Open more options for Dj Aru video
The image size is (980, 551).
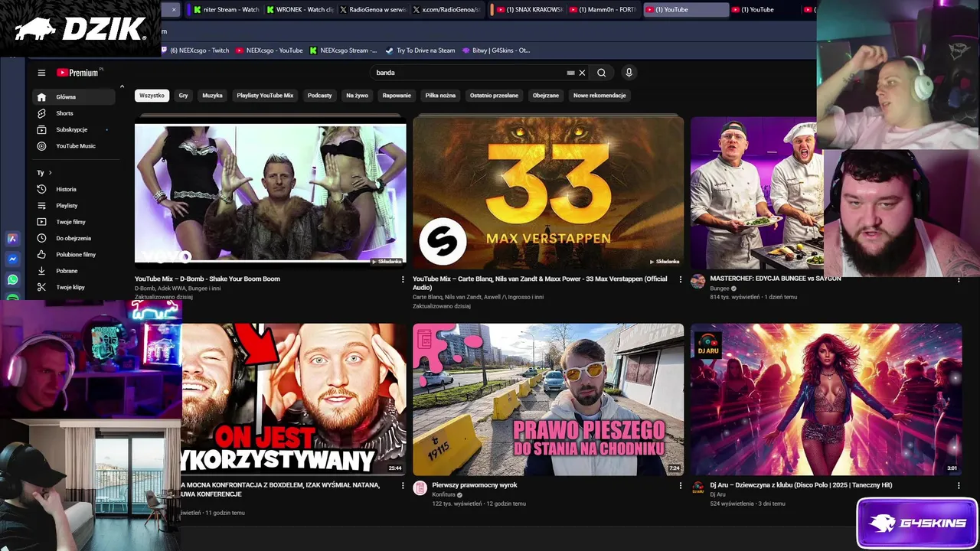click(959, 485)
